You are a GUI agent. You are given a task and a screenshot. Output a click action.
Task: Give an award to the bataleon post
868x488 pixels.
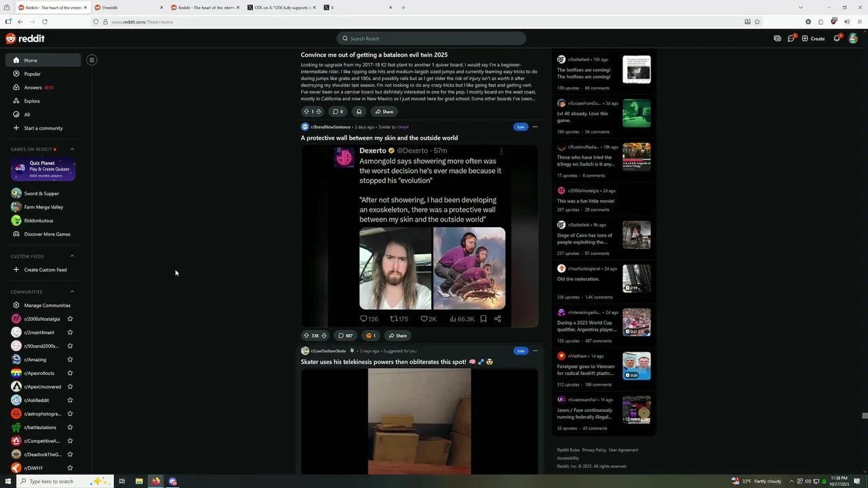359,112
